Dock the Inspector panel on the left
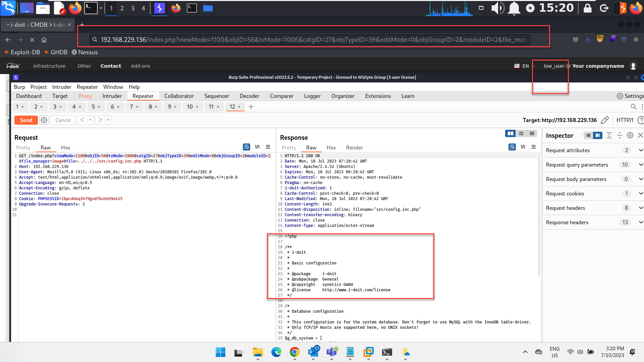 [x=588, y=135]
